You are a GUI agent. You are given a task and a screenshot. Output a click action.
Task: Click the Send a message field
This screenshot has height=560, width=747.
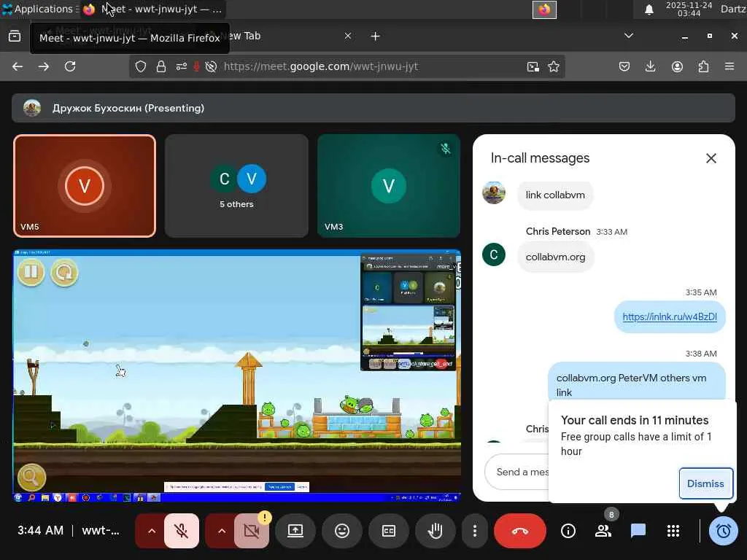[517, 472]
